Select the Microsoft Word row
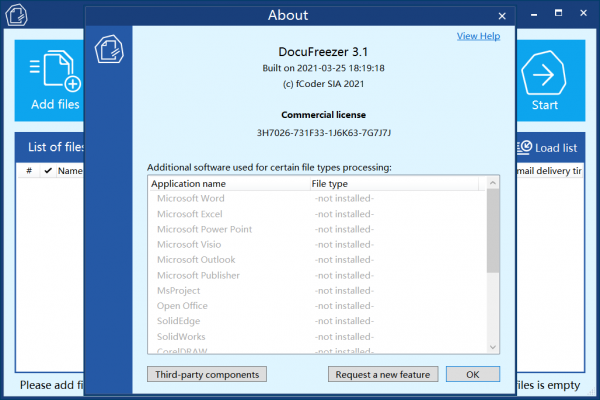The image size is (600, 400). (x=317, y=198)
